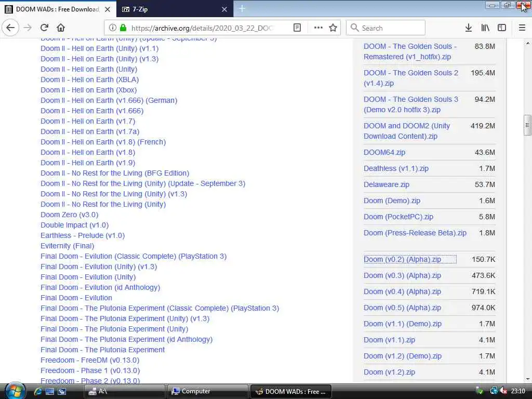Click the forward navigation arrow

coord(28,28)
